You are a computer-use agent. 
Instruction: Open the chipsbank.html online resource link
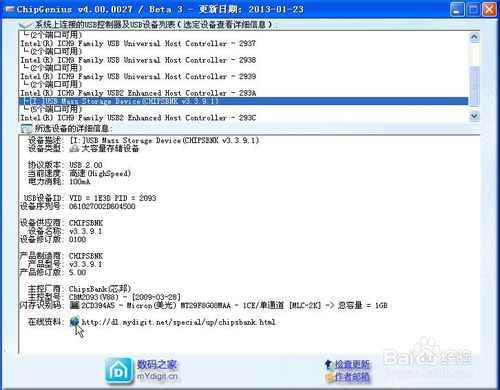(x=178, y=322)
